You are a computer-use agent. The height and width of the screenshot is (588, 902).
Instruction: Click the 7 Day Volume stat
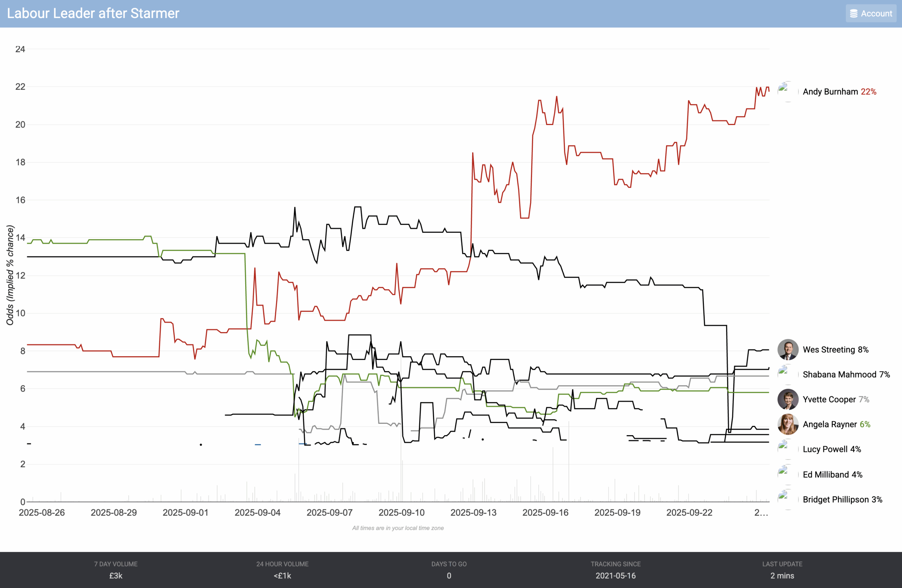[x=116, y=570]
